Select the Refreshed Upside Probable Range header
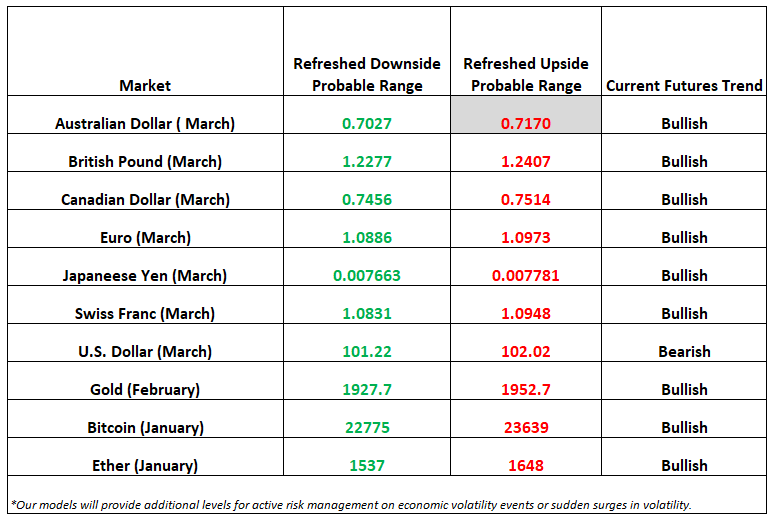Screen dimensions: 776x521 click(x=526, y=75)
